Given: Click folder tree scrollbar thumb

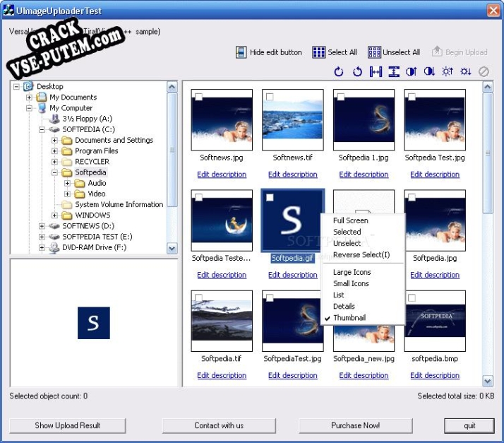Looking at the screenshot, I should pyautogui.click(x=172, y=150).
